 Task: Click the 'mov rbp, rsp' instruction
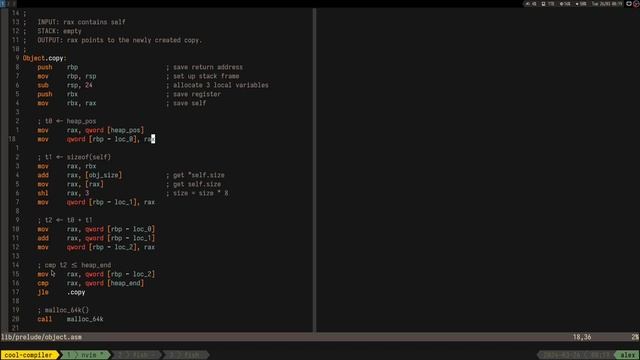(x=67, y=76)
